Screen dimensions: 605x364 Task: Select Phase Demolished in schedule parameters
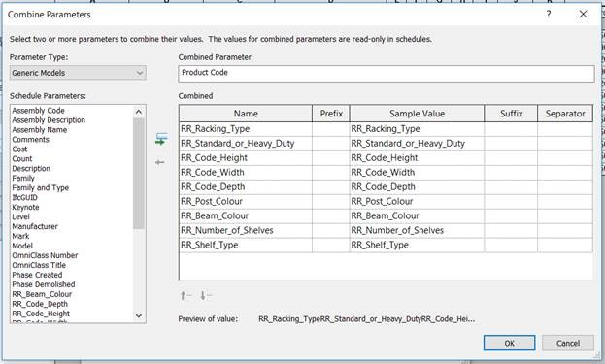click(44, 284)
